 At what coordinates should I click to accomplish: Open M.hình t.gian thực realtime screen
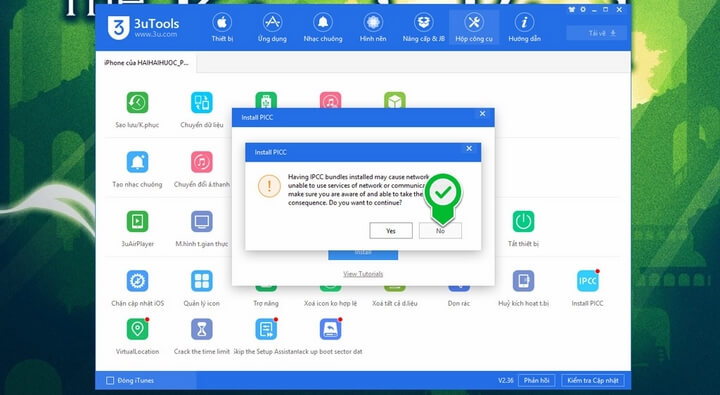[x=202, y=229]
